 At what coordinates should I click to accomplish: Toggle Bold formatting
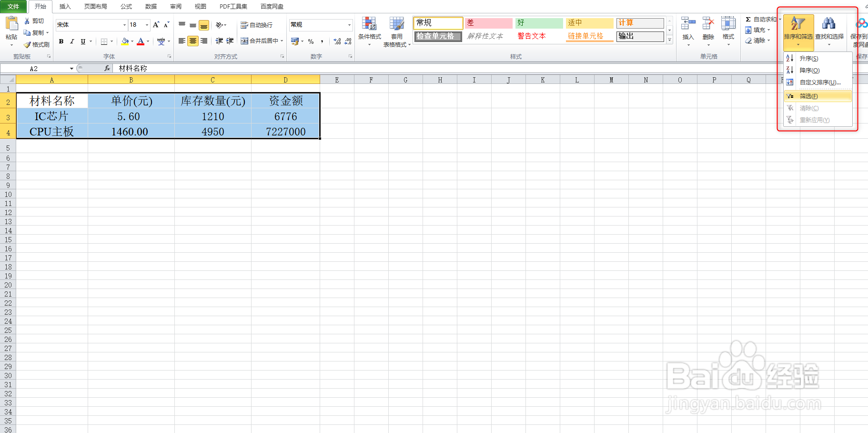point(61,41)
